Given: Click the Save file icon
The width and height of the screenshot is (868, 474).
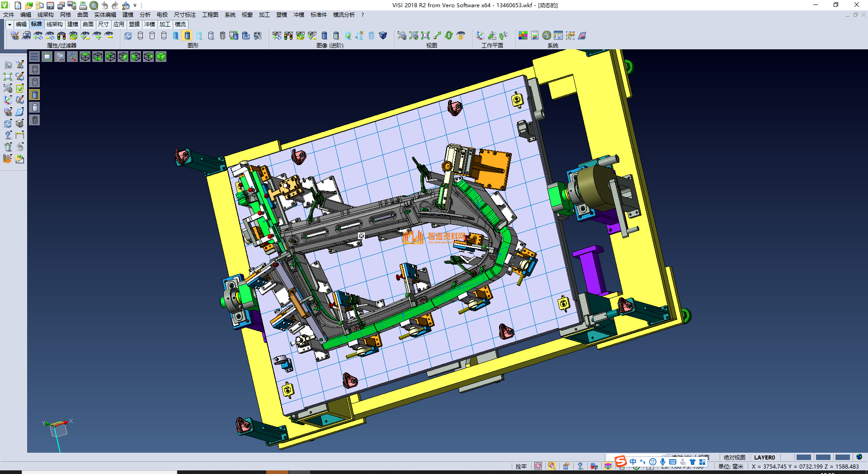Looking at the screenshot, I should click(51, 5).
